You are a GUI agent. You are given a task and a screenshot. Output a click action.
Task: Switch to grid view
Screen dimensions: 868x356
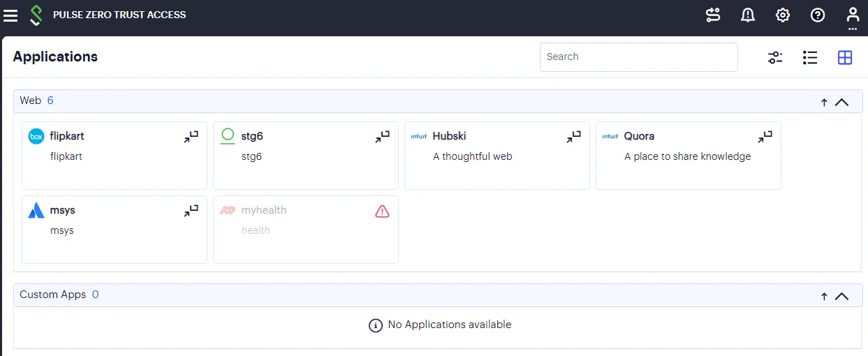click(x=845, y=58)
